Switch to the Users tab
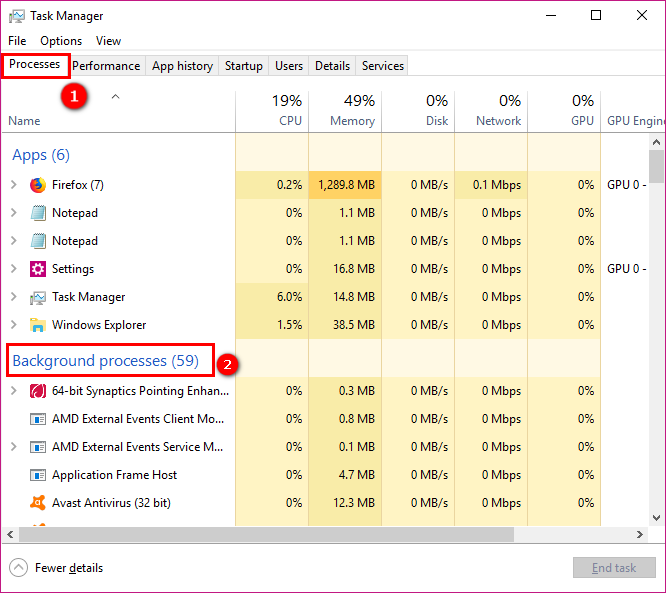 coord(289,66)
